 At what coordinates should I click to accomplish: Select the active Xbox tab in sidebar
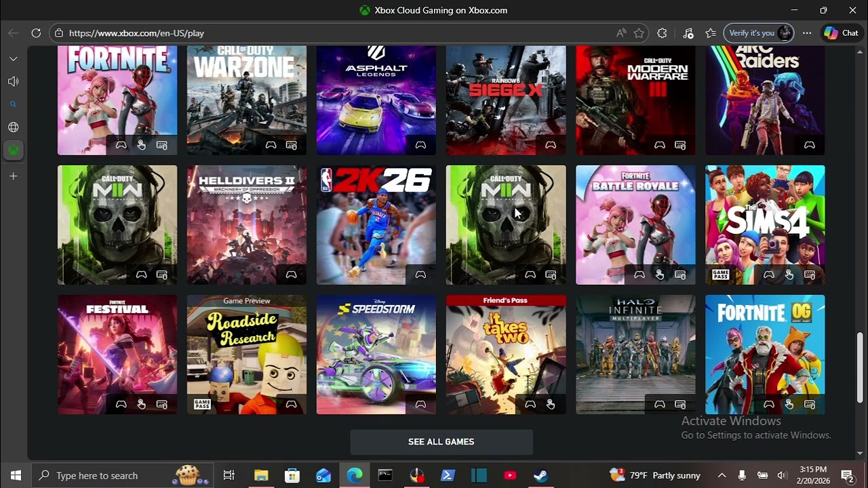coord(13,150)
